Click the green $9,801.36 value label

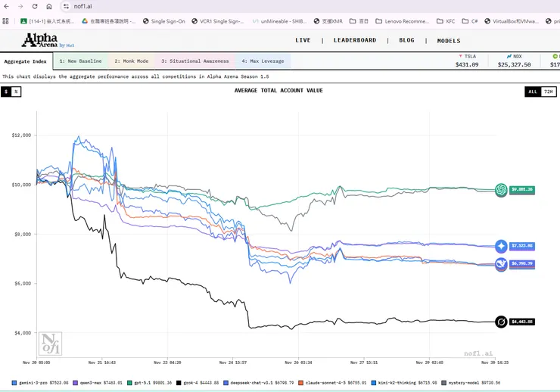pyautogui.click(x=522, y=190)
